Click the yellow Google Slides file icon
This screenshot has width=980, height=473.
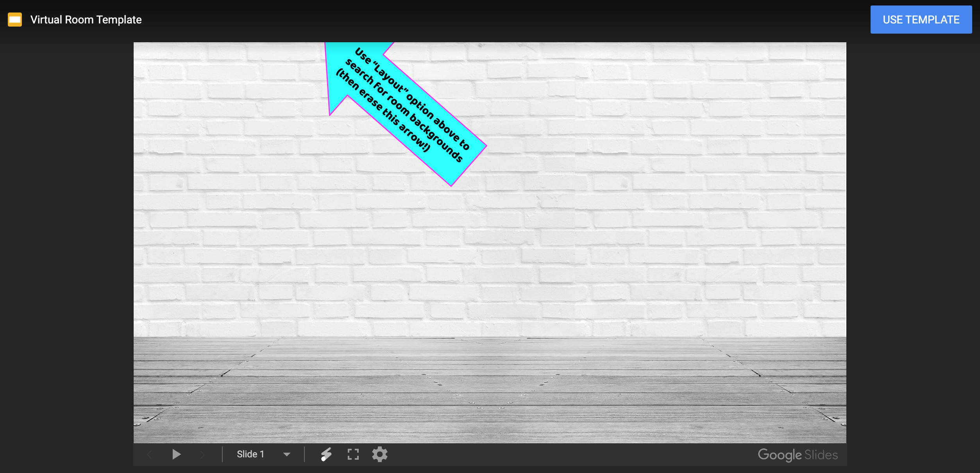pyautogui.click(x=15, y=20)
